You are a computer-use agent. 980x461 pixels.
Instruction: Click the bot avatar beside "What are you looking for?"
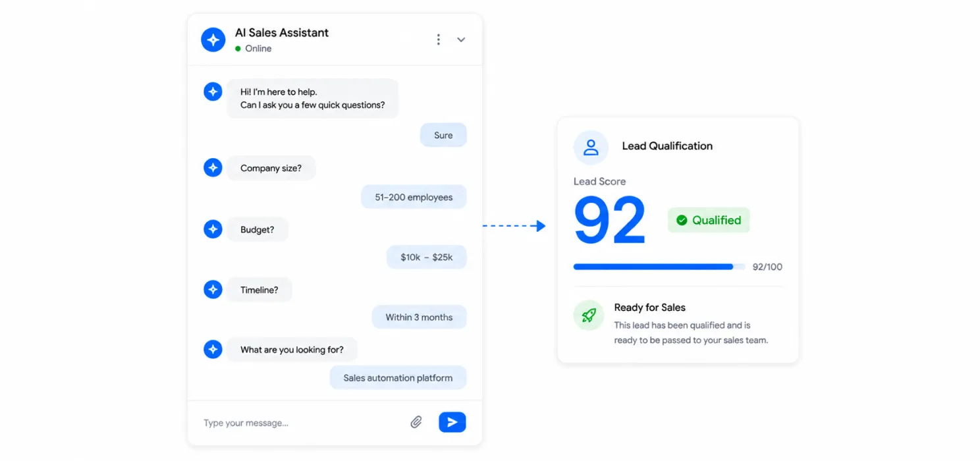click(213, 350)
